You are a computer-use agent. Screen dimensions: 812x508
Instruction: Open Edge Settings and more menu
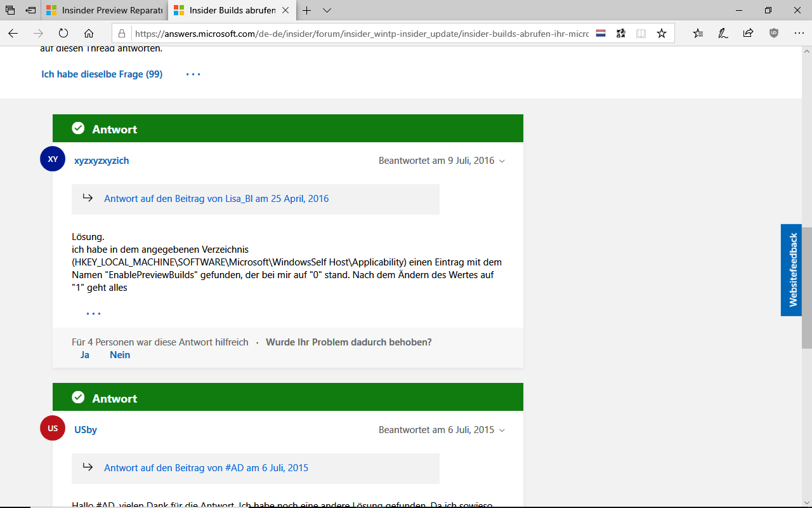point(799,33)
